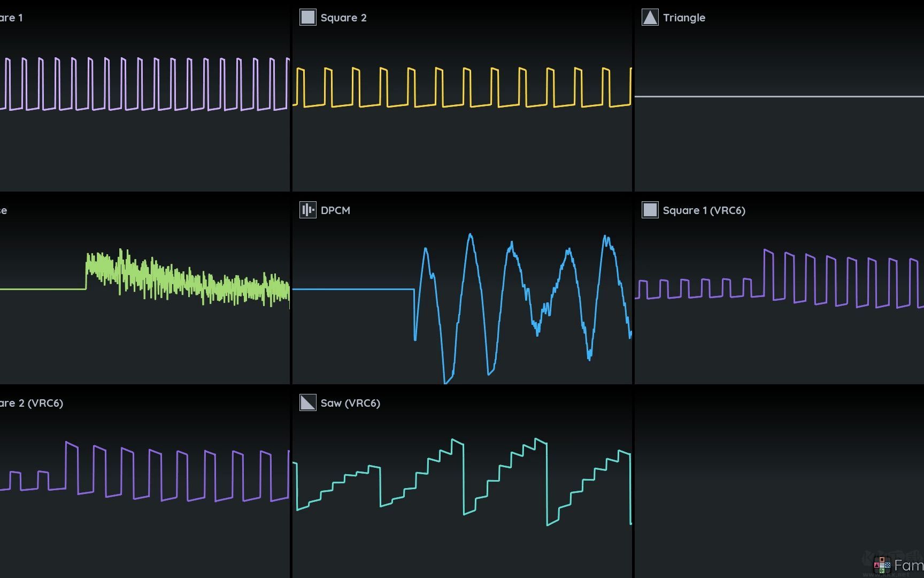Select the Triangle channel label
This screenshot has height=578, width=924.
[684, 18]
